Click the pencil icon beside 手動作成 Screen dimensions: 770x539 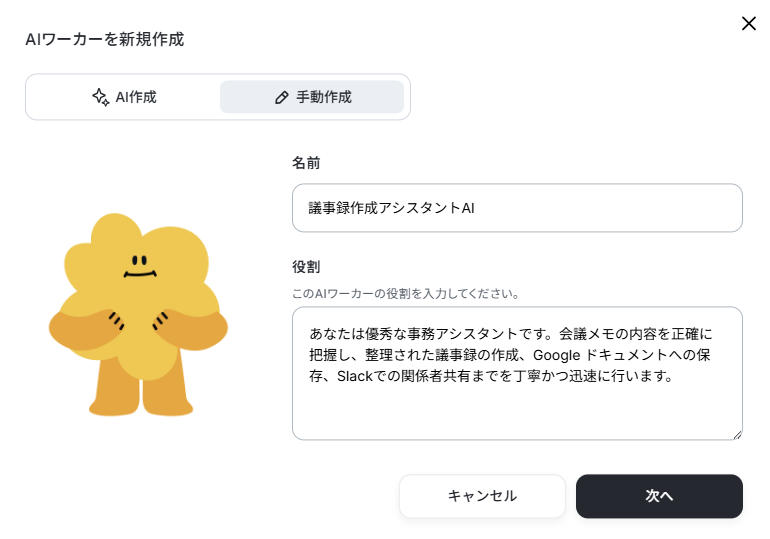point(281,98)
